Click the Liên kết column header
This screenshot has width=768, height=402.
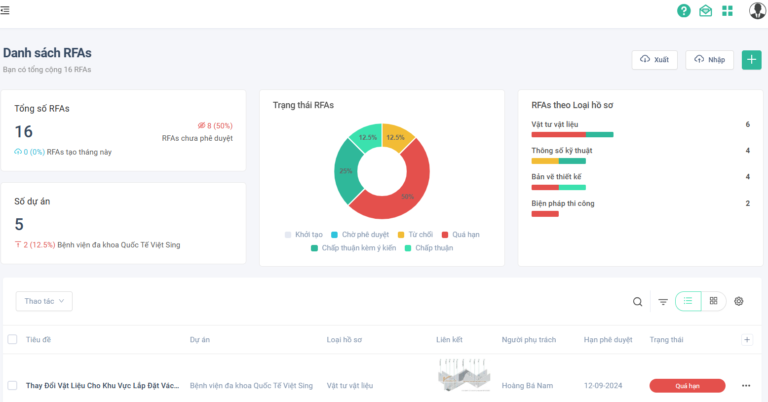point(449,339)
